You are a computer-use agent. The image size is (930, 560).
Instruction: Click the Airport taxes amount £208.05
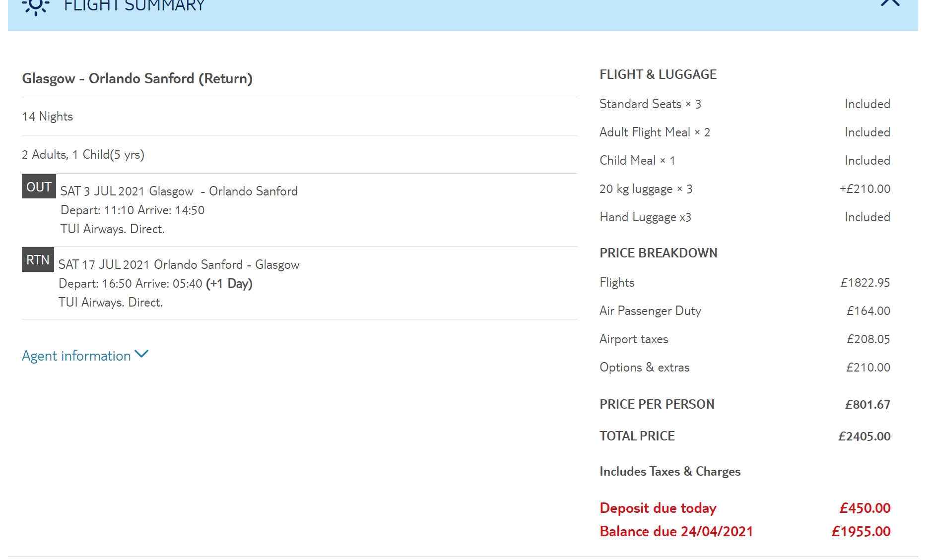(x=868, y=339)
